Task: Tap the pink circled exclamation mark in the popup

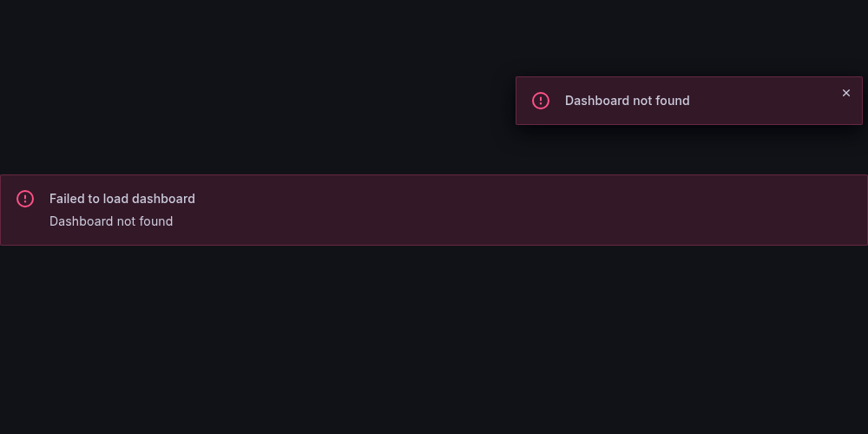Action: 540,101
